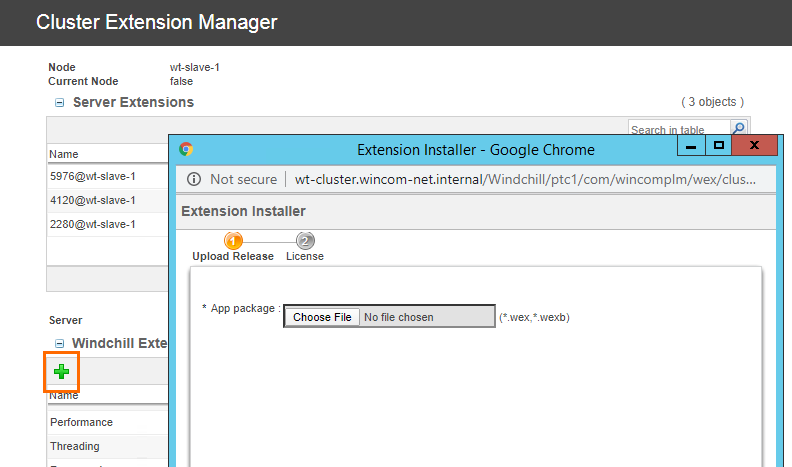Collapse the Server Extensions section
This screenshot has height=467, width=792.
point(60,102)
